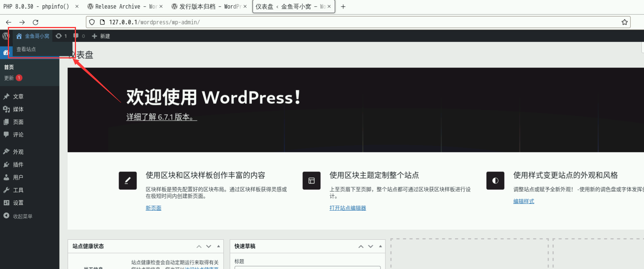Screen dimensions: 644x269
Task: Click the 文章 pushpin icon in sidebar
Action: pyautogui.click(x=6, y=96)
